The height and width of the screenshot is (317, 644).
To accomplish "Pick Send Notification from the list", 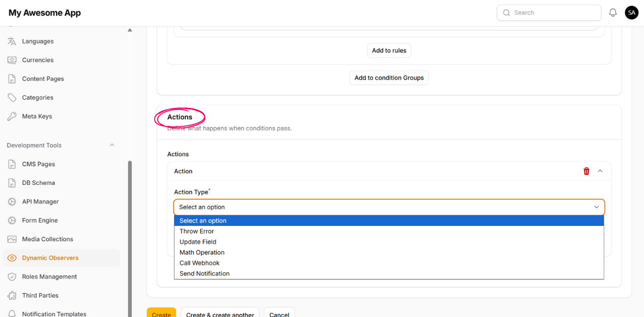I will pyautogui.click(x=204, y=274).
